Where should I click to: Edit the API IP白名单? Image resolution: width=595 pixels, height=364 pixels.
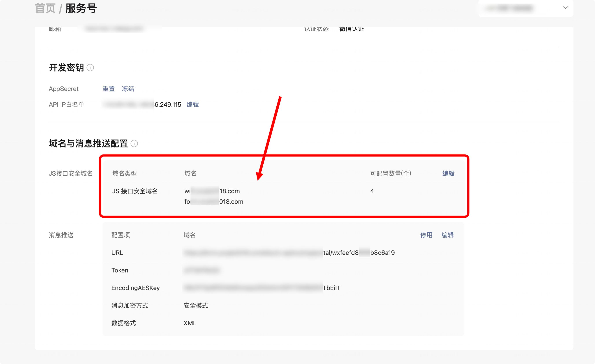pos(193,105)
